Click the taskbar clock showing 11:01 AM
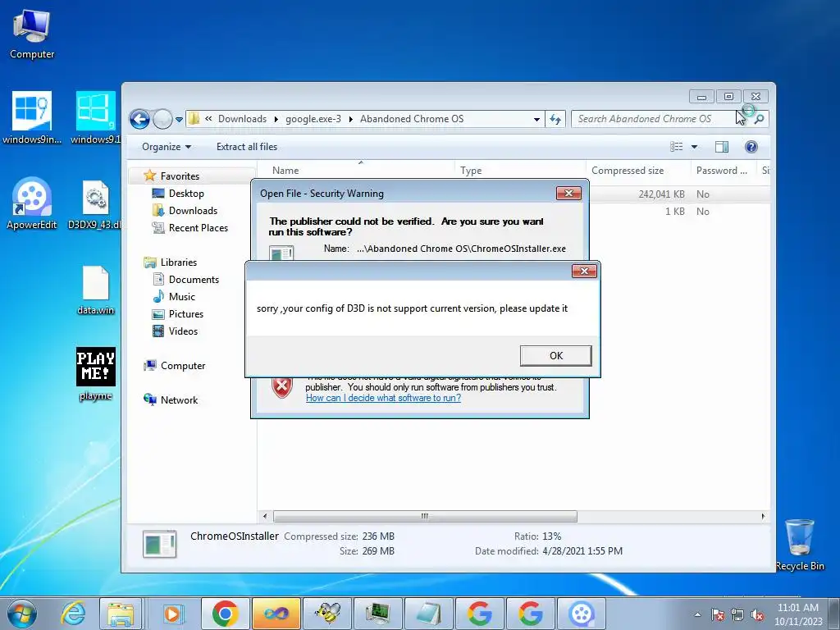 pos(798,614)
